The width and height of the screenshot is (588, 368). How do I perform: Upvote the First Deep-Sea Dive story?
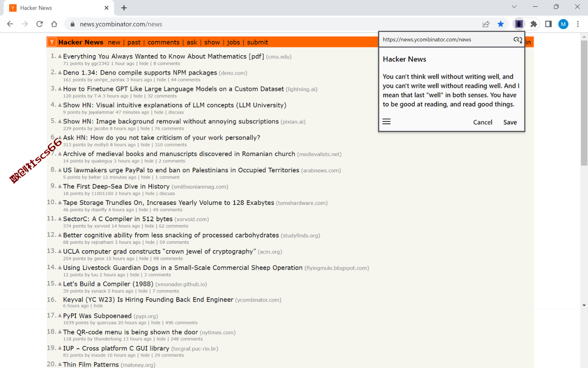click(x=60, y=186)
